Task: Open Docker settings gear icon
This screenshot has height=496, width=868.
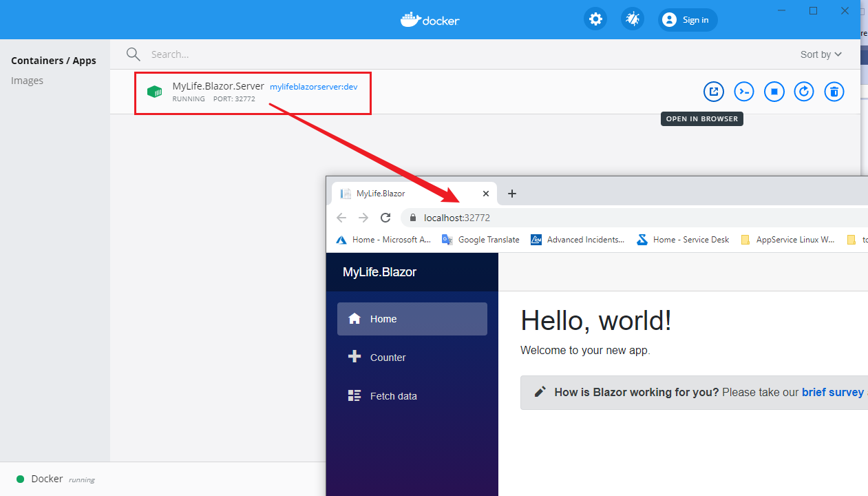Action: click(595, 19)
